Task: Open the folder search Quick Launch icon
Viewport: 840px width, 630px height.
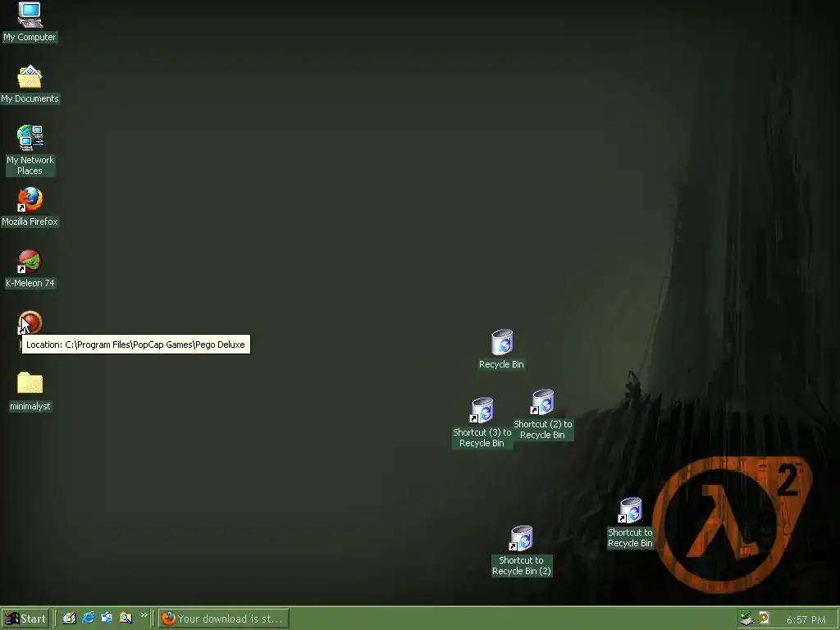Action: (126, 619)
